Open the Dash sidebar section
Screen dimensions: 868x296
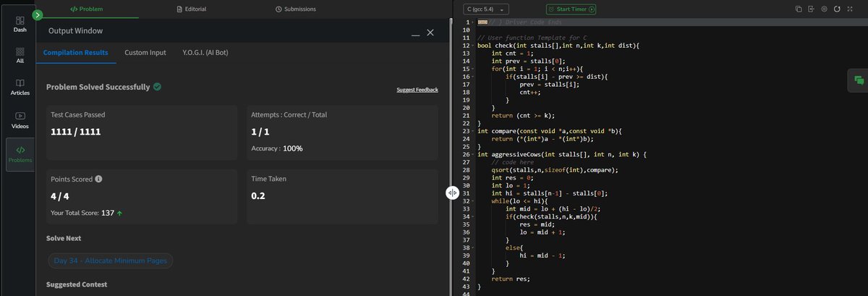pyautogui.click(x=20, y=25)
